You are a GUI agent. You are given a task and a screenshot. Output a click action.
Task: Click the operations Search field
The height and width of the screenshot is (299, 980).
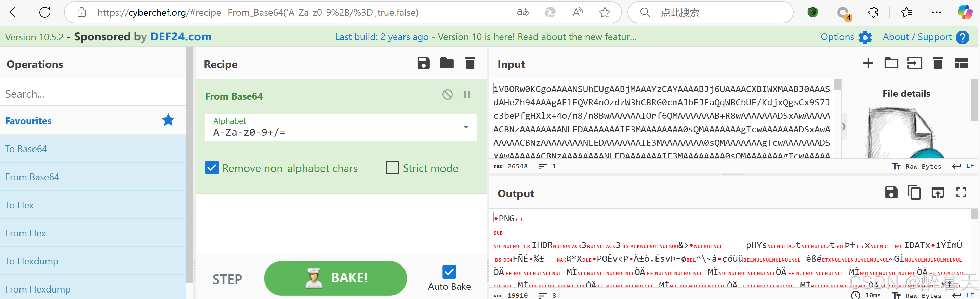(x=93, y=94)
